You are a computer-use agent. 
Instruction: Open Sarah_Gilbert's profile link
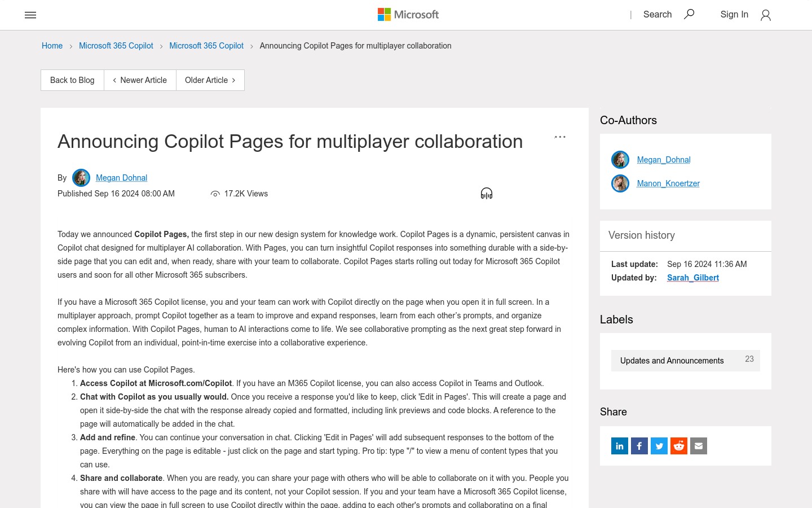693,278
